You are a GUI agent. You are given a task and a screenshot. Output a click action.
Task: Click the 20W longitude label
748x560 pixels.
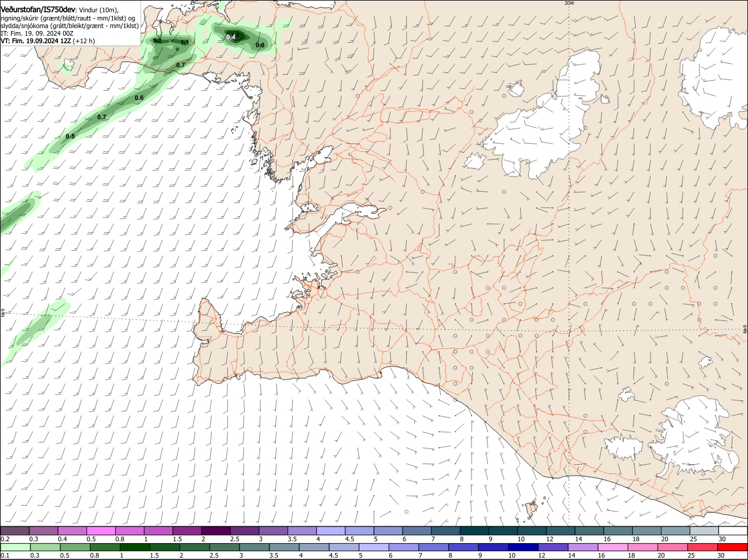click(569, 3)
